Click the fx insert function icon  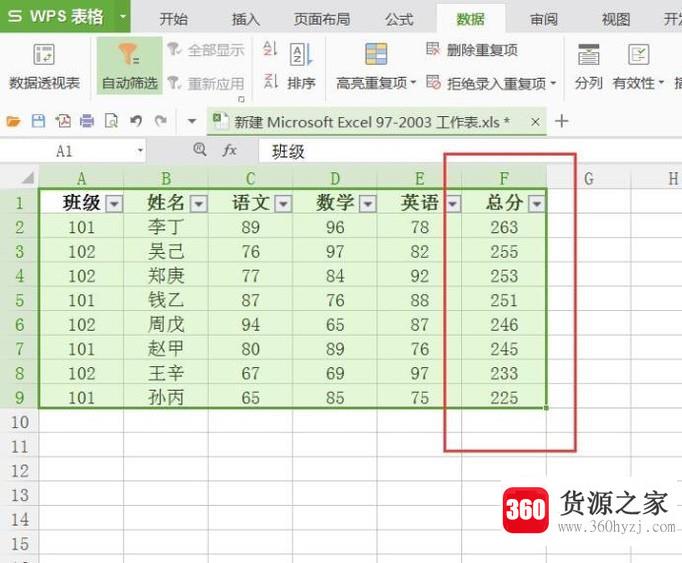229,151
